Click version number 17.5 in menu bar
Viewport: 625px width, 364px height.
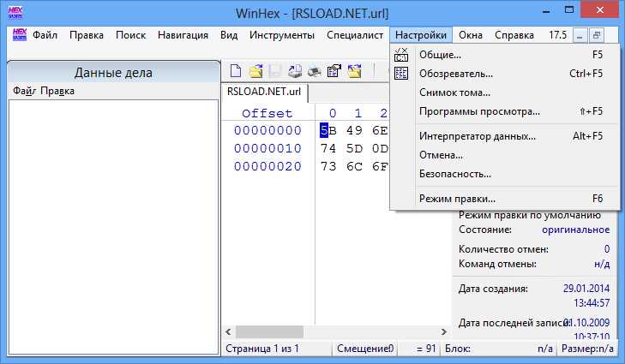tap(557, 35)
